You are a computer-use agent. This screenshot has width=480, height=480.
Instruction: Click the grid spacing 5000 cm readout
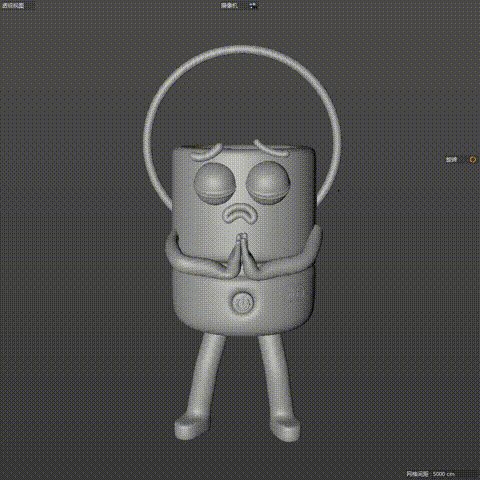[430, 474]
